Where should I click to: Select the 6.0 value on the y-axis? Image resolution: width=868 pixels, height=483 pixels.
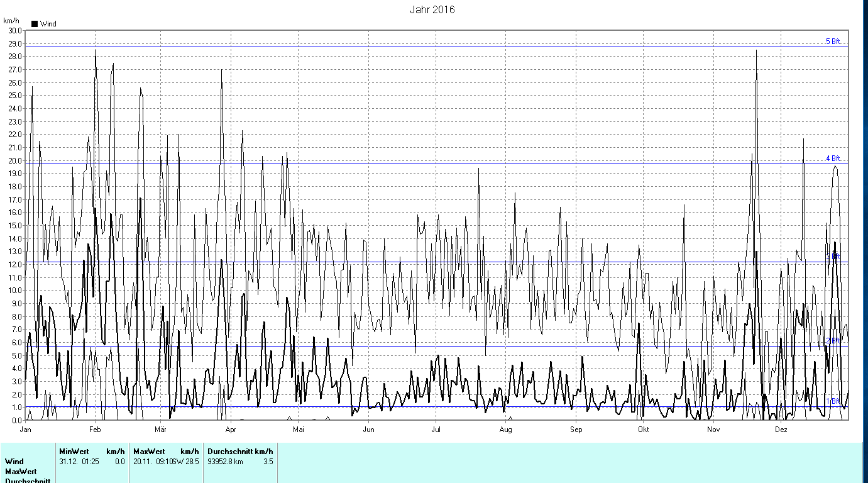tap(16, 342)
